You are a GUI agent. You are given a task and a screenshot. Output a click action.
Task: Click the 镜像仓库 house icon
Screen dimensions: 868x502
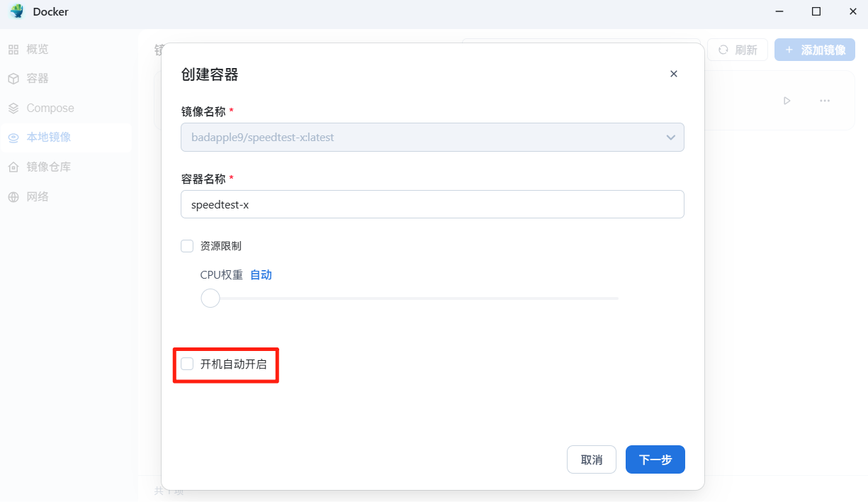click(13, 167)
